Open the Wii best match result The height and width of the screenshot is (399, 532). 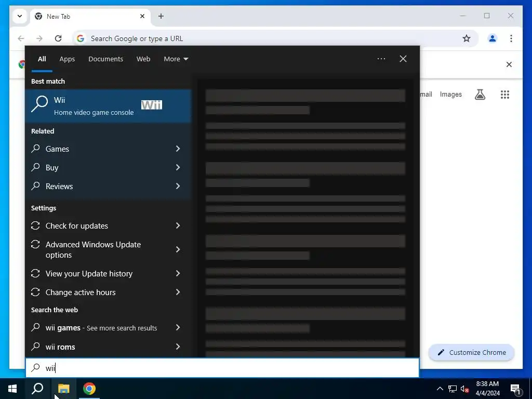point(108,106)
